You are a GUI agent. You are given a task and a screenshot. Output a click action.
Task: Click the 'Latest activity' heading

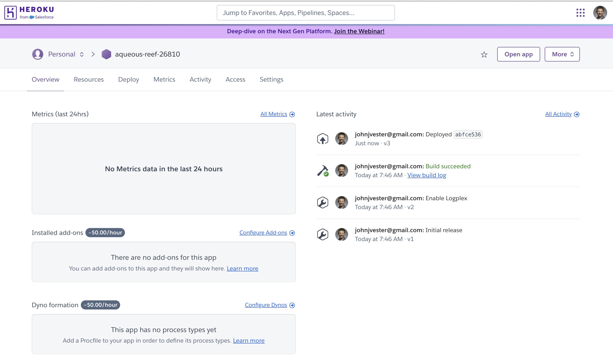coord(336,114)
